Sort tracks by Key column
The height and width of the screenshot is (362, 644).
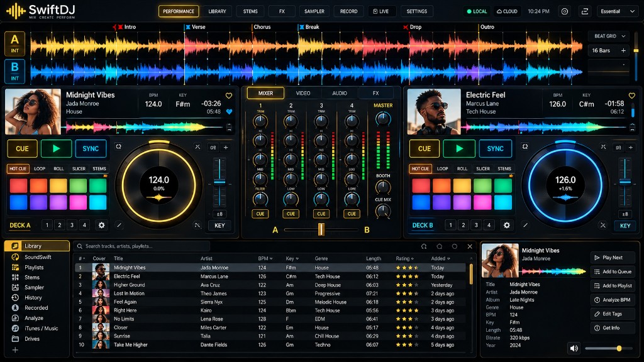[x=292, y=258]
